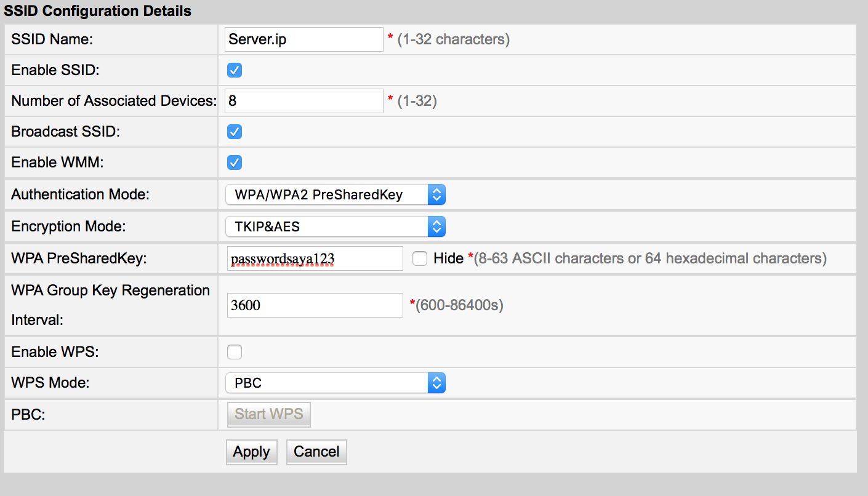Click the Broadcast SSID label text
Viewport: 868px width, 496px height.
pyautogui.click(x=65, y=132)
